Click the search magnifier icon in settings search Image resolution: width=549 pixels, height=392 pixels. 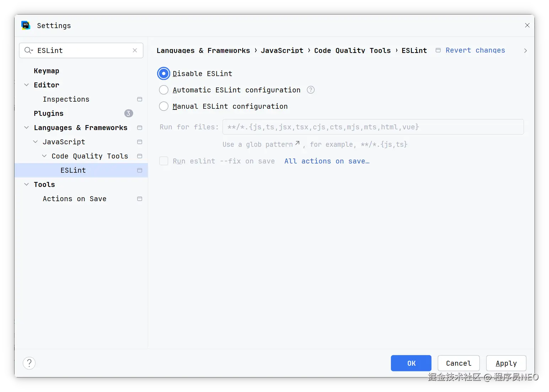point(28,50)
